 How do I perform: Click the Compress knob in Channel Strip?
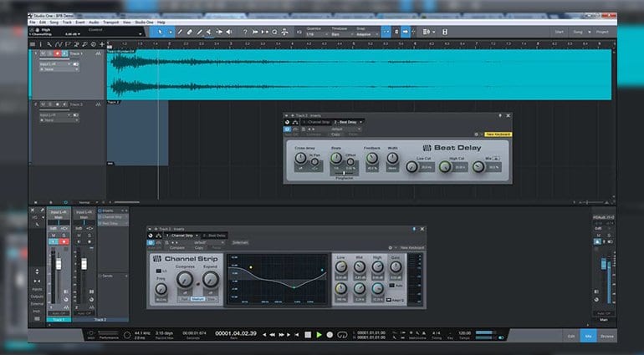(185, 280)
